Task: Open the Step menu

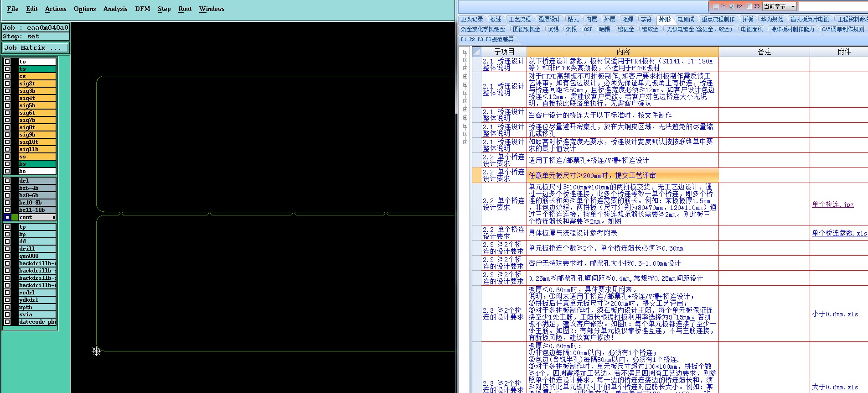Action: click(164, 9)
